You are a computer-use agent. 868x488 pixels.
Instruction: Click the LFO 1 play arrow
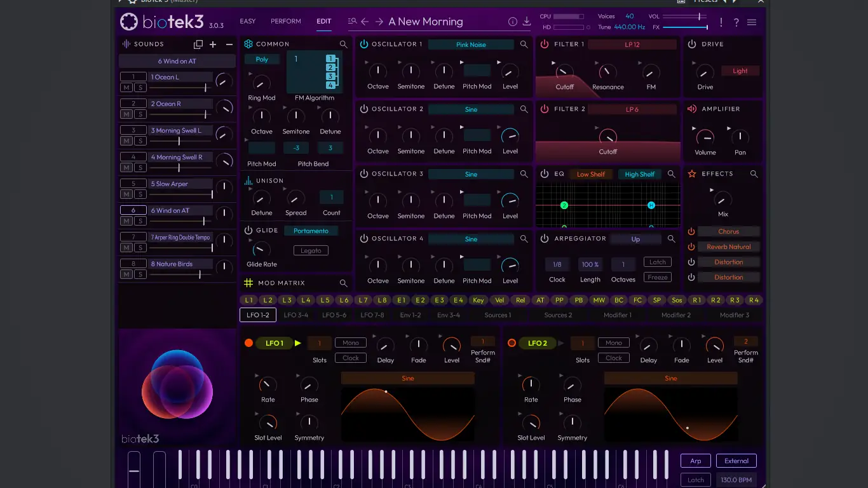[298, 343]
